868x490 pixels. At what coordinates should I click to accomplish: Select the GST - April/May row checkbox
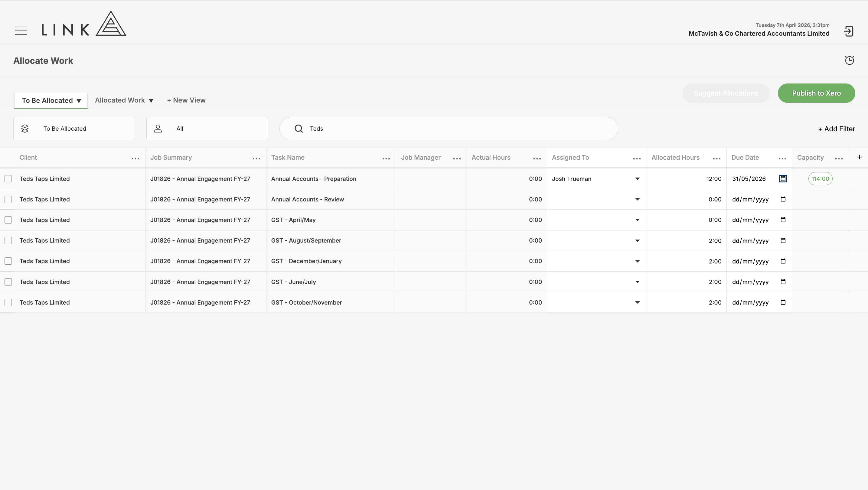click(8, 220)
